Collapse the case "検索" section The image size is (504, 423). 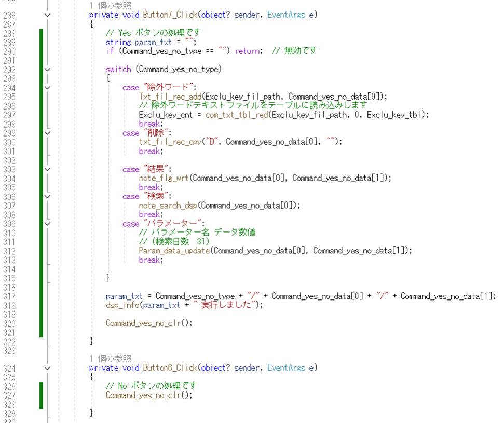(48, 196)
